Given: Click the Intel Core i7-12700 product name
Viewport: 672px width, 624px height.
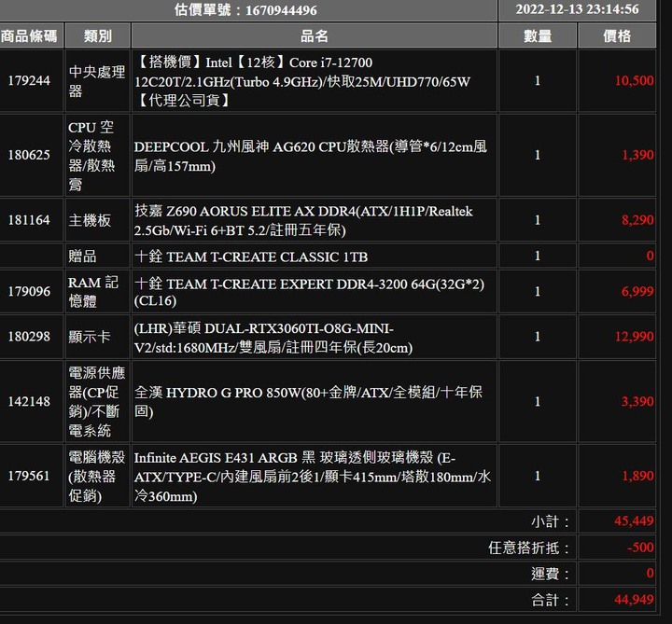Looking at the screenshot, I should [x=302, y=81].
